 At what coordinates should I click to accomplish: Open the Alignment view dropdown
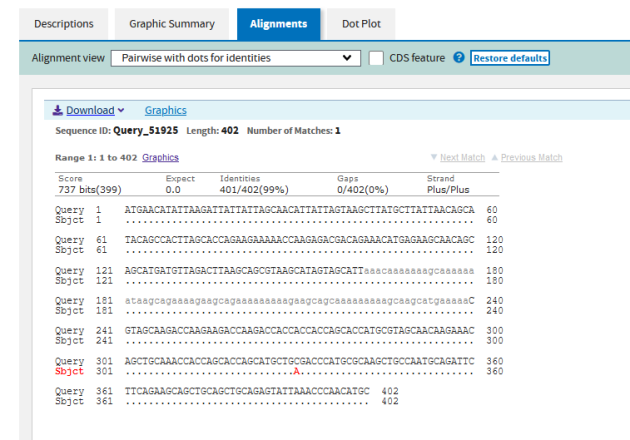[235, 58]
